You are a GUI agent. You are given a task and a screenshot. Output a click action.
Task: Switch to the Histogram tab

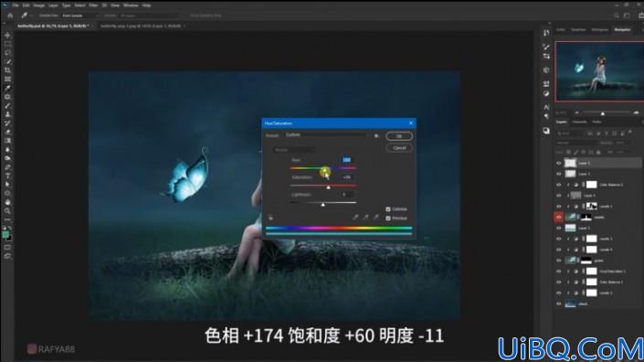pos(599,29)
